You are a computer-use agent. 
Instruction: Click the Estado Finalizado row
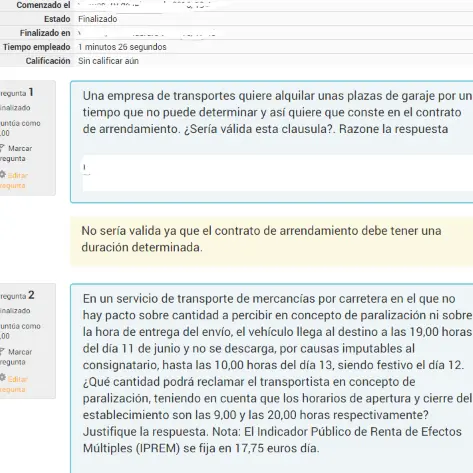click(236, 19)
